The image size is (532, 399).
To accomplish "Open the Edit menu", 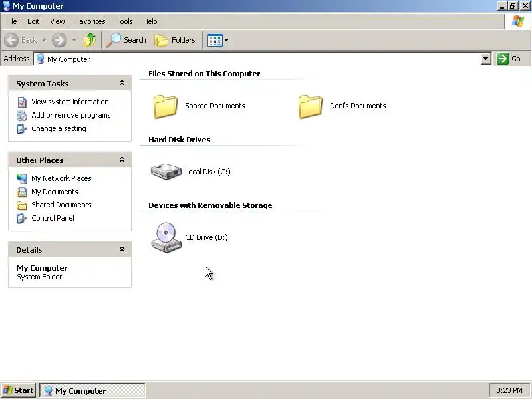I will (33, 21).
